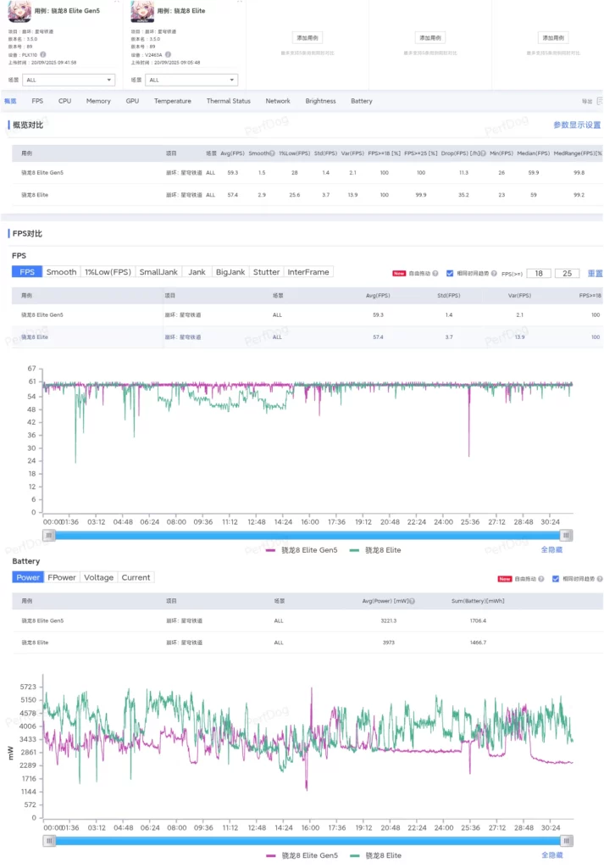Select the BigJank FPS sub-tab
The height and width of the screenshot is (868, 604).
[x=230, y=272]
